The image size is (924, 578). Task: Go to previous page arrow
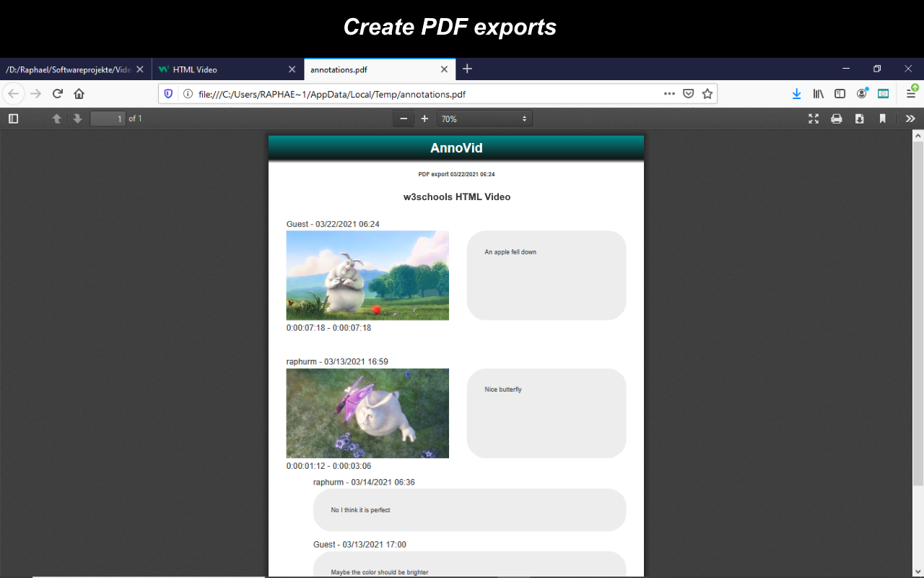56,118
